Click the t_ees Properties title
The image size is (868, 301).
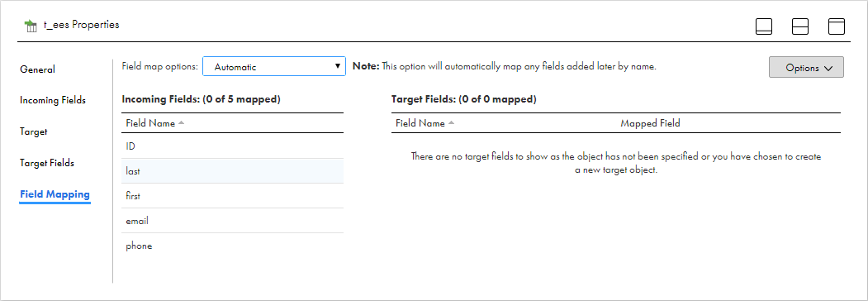click(82, 25)
